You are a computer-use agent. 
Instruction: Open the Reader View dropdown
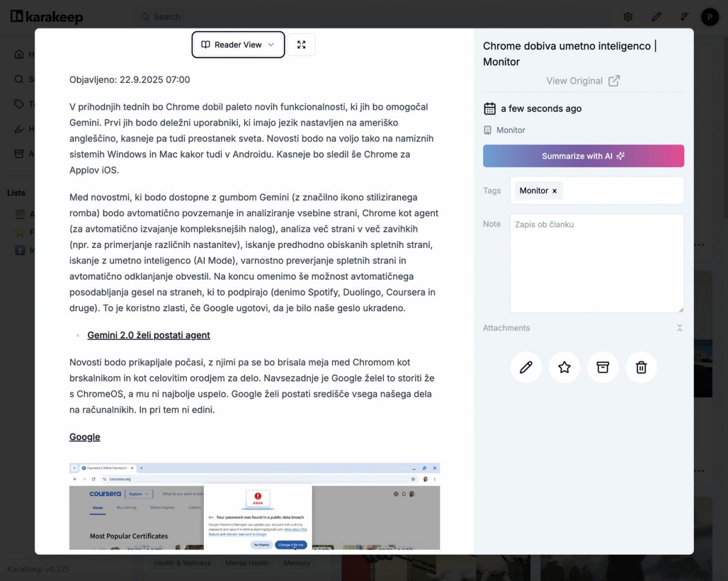pos(238,45)
